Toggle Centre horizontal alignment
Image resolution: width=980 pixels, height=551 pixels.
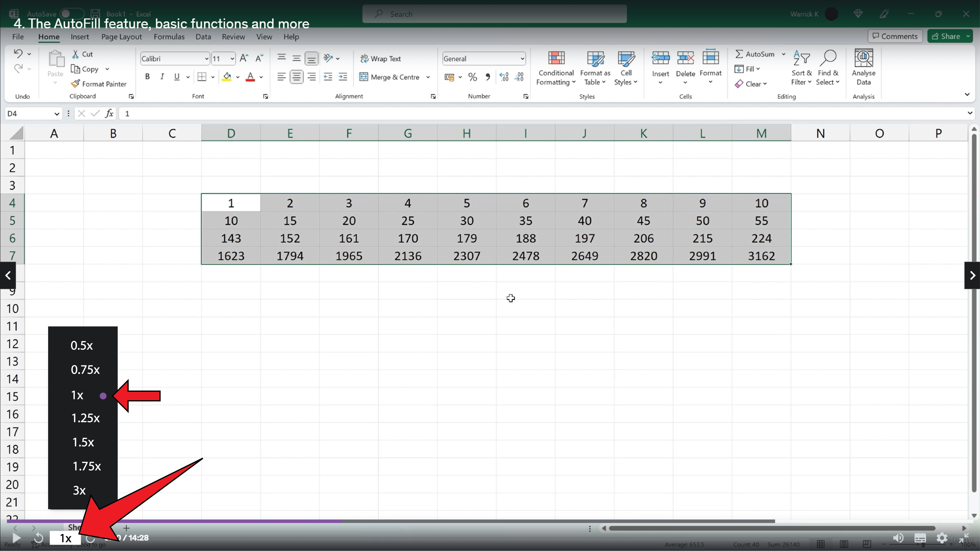click(296, 77)
